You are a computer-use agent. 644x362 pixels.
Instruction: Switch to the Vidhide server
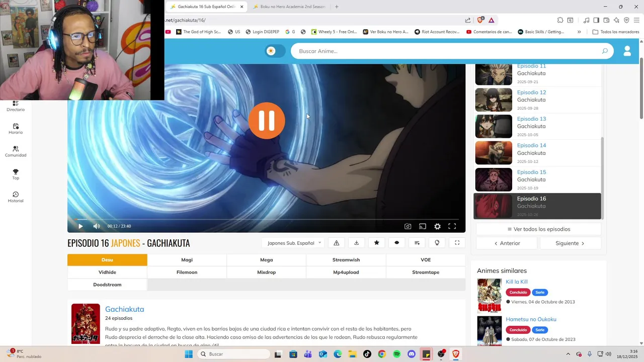(107, 272)
